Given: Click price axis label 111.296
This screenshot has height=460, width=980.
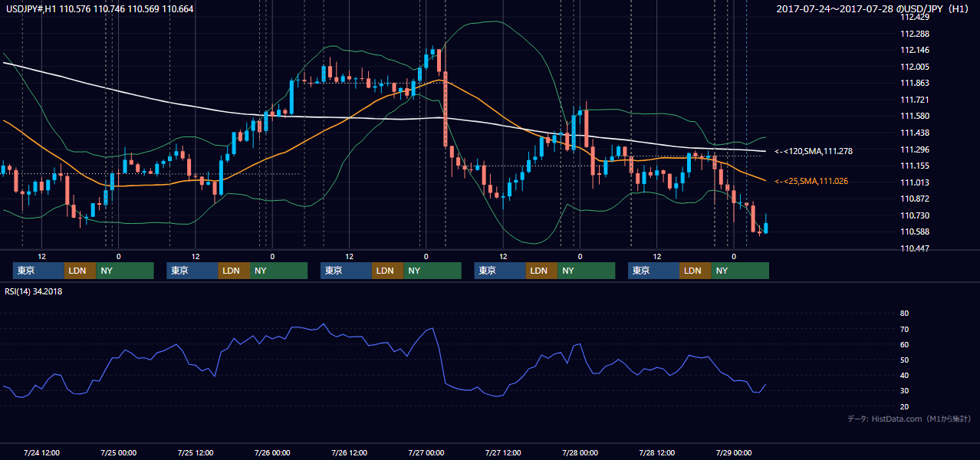Looking at the screenshot, I should tap(916, 149).
